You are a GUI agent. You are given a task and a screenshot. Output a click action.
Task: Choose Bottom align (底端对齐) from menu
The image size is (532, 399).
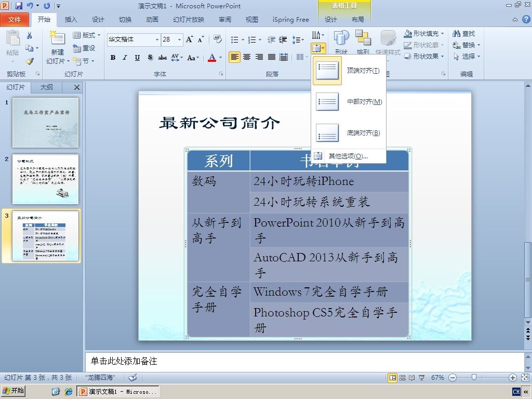point(349,132)
